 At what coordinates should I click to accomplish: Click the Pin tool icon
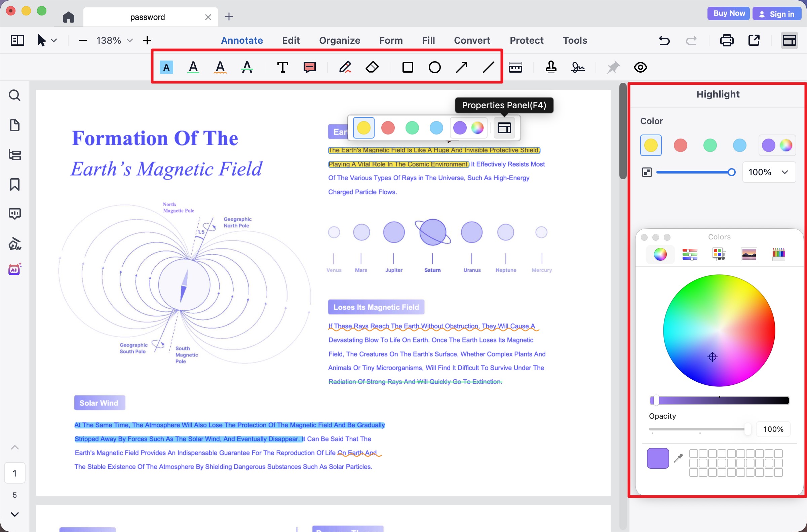pyautogui.click(x=613, y=67)
